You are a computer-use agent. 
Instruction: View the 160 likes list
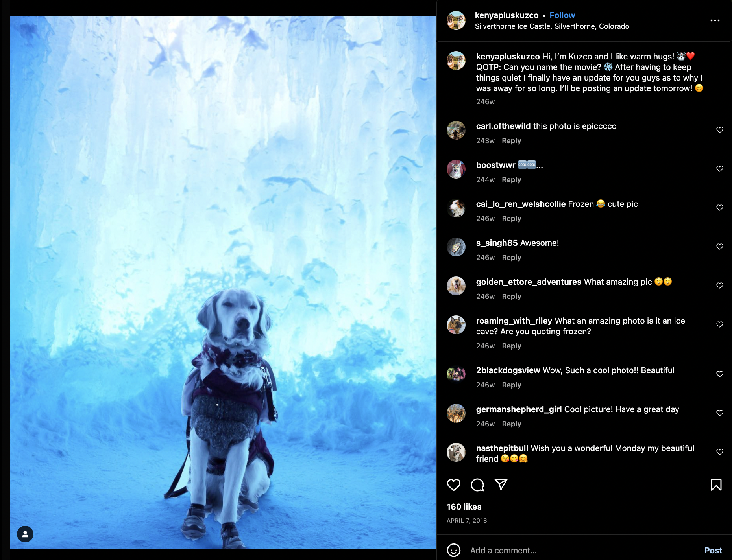464,507
